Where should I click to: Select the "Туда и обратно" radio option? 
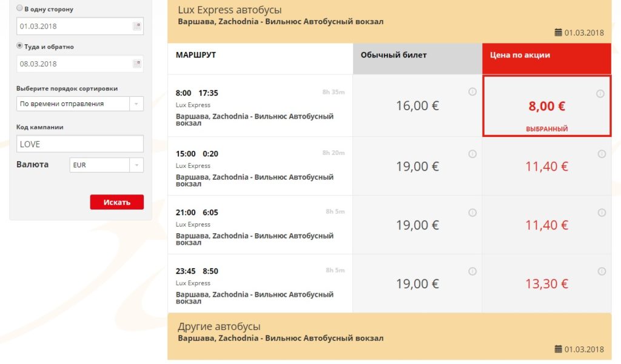click(20, 46)
